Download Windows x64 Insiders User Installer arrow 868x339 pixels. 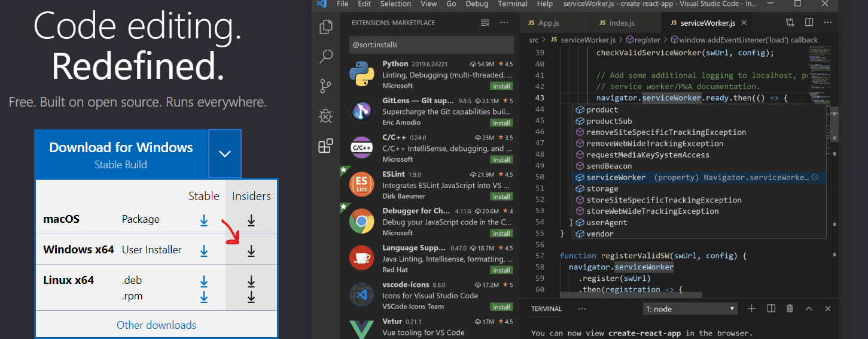point(251,251)
